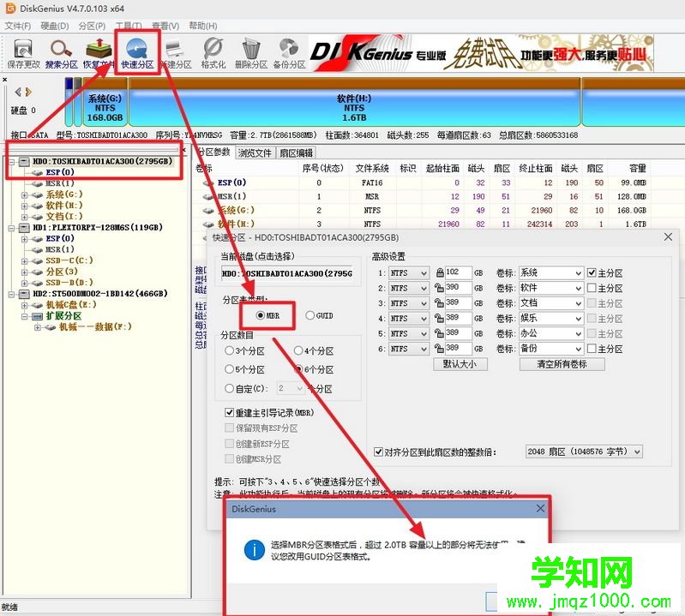This screenshot has height=616, width=685.
Task: Open file system dropdown for partition 6
Action: (x=408, y=349)
